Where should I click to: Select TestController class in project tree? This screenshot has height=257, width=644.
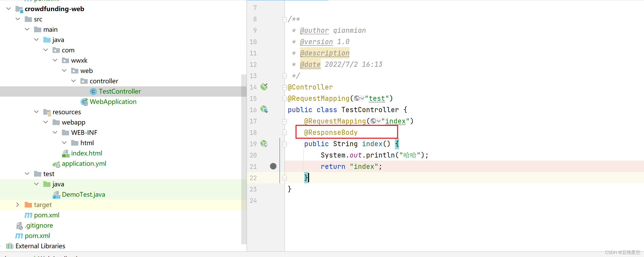click(120, 91)
